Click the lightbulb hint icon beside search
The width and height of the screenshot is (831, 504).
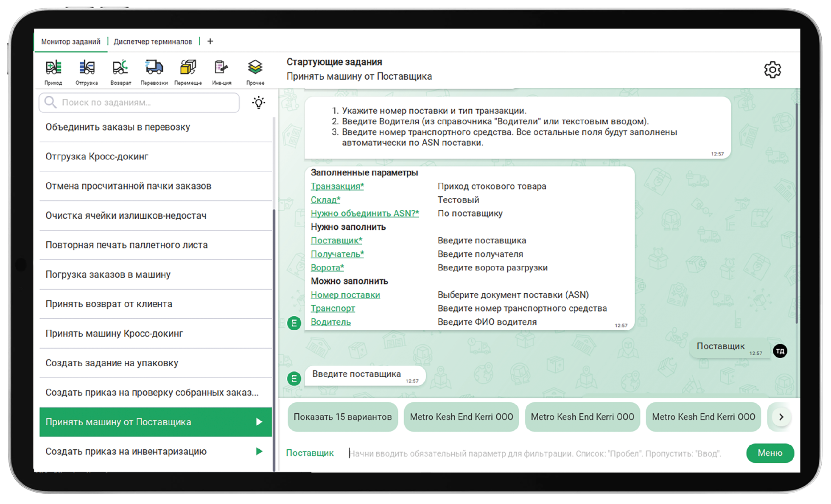coord(258,102)
